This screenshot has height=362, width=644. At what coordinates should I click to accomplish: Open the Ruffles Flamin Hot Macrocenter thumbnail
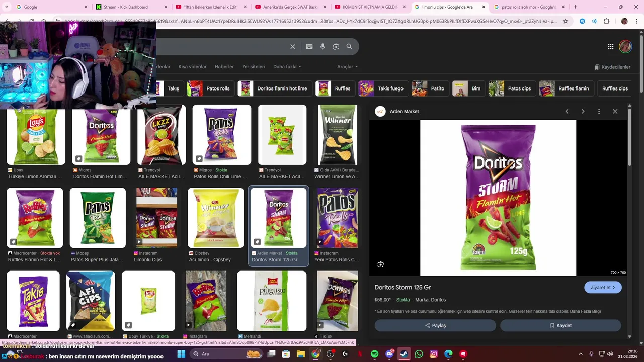[35, 218]
